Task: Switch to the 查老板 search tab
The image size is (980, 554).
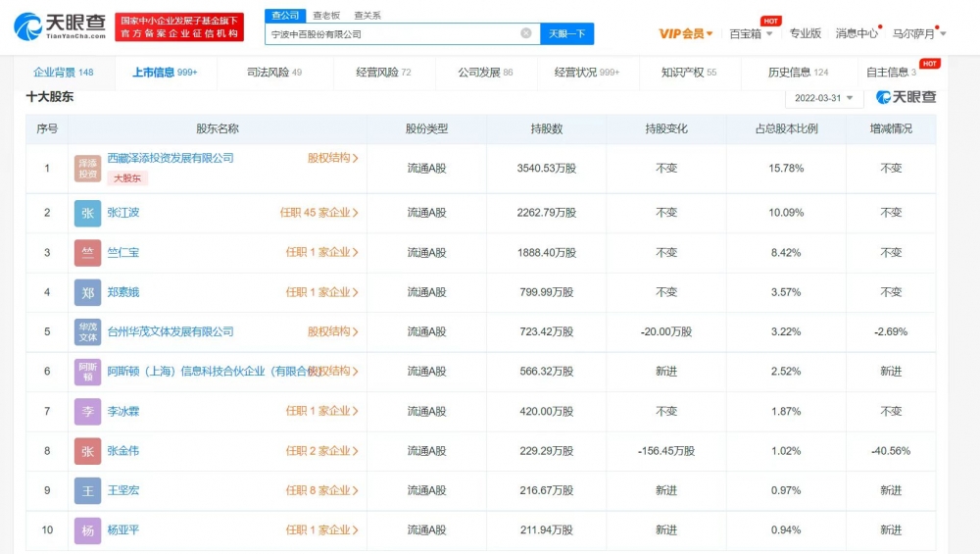Action: pyautogui.click(x=326, y=15)
